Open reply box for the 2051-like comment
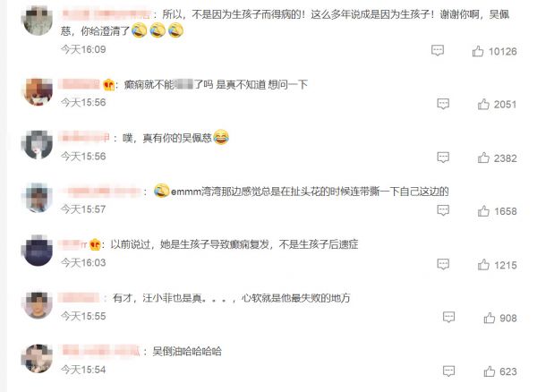The width and height of the screenshot is (537, 392). coord(443,104)
